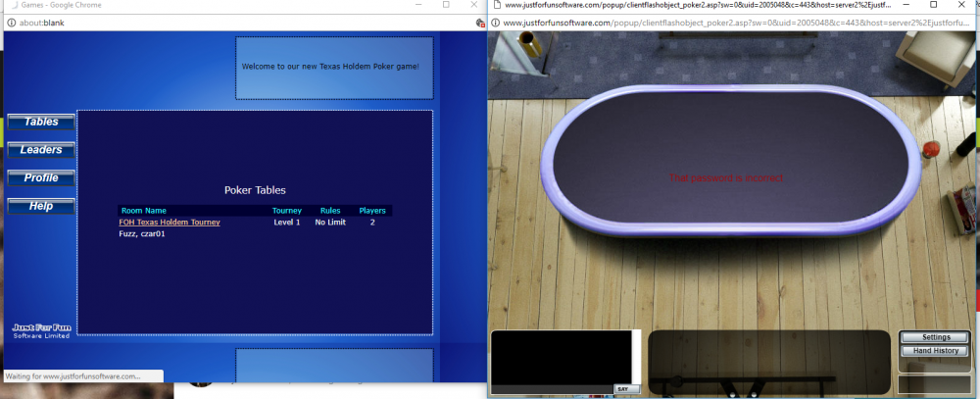The image size is (980, 399).
Task: Click the chat text input field
Action: pyautogui.click(x=552, y=389)
